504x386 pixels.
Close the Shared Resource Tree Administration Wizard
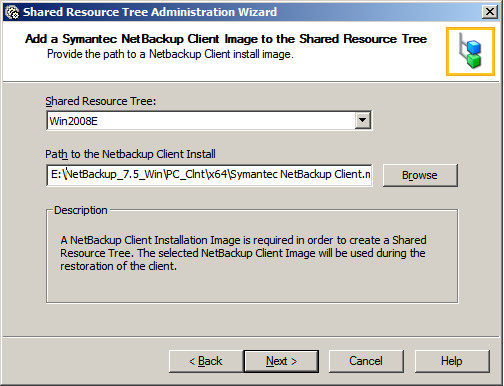(490, 12)
